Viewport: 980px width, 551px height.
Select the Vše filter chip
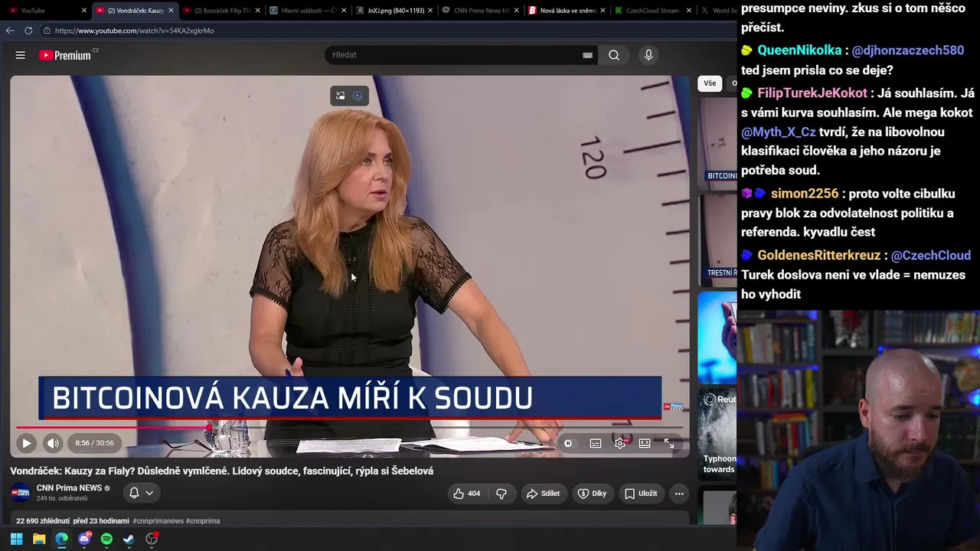710,83
